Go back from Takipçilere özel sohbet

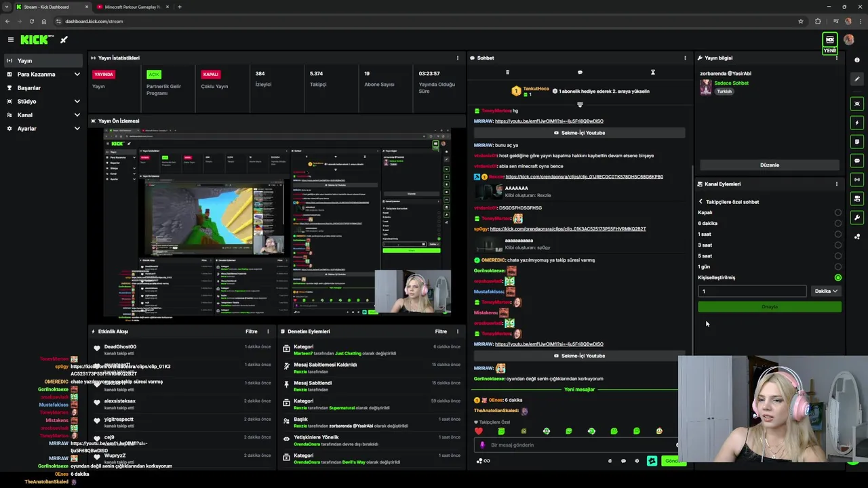(x=701, y=201)
